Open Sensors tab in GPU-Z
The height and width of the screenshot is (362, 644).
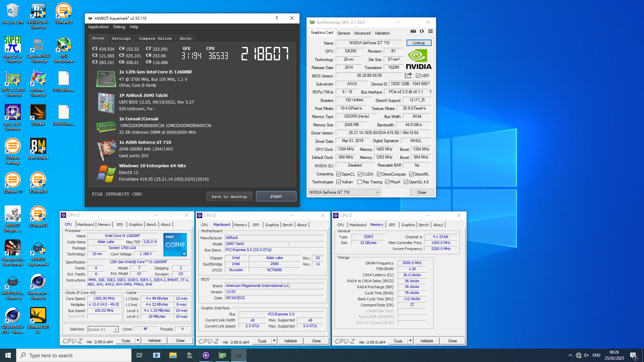(343, 33)
